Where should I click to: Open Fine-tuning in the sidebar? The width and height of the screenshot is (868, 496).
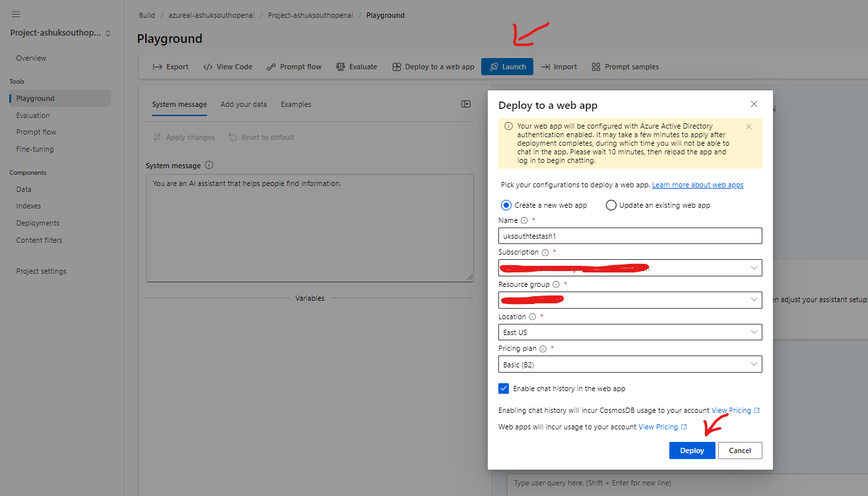pyautogui.click(x=35, y=149)
